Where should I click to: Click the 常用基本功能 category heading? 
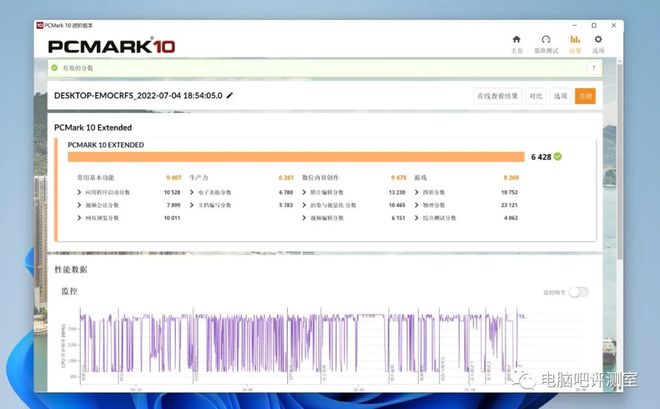coord(96,178)
